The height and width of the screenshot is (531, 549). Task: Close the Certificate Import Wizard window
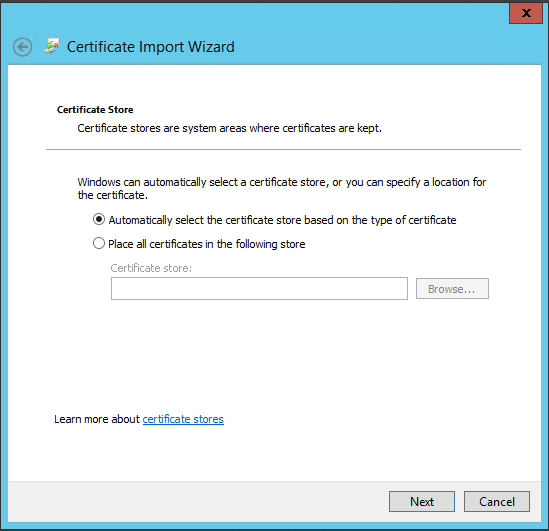click(526, 13)
